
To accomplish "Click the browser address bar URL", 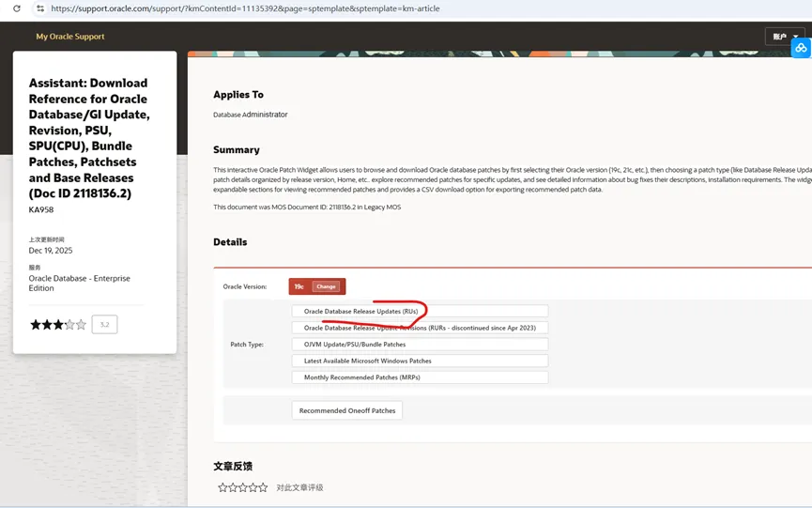I will pos(245,8).
